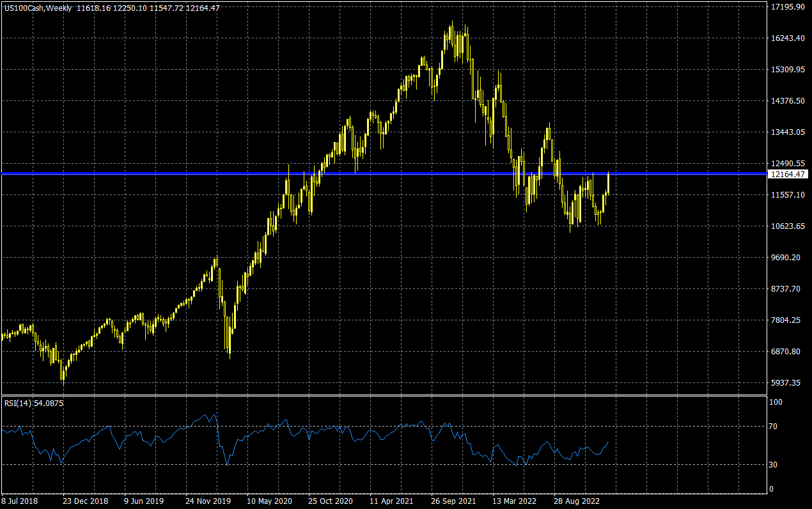
Task: Click the 8 Jul 2018 date label
Action: 20,501
